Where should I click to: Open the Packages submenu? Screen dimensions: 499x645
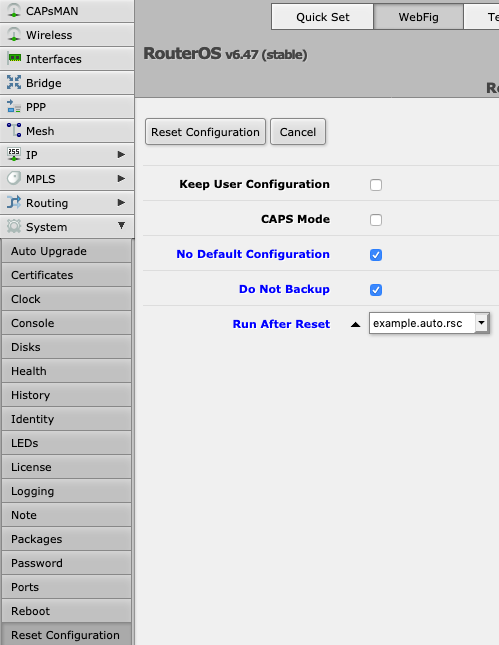coord(66,539)
